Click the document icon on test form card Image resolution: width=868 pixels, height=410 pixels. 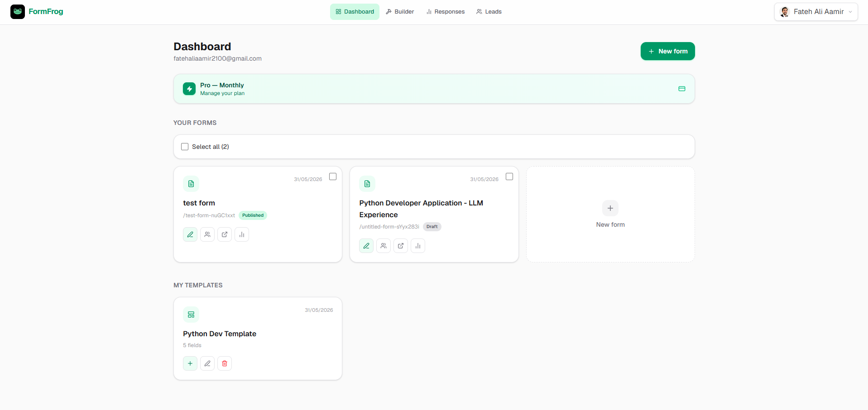(191, 184)
